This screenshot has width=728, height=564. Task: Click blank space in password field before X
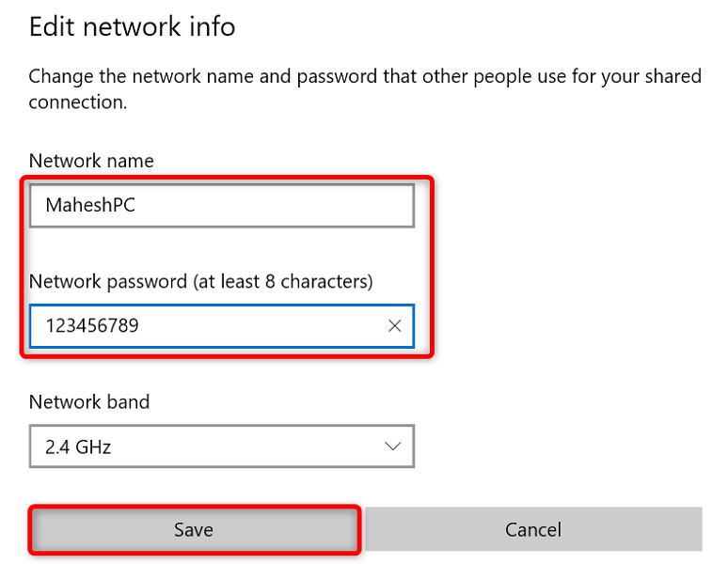pyautogui.click(x=282, y=326)
